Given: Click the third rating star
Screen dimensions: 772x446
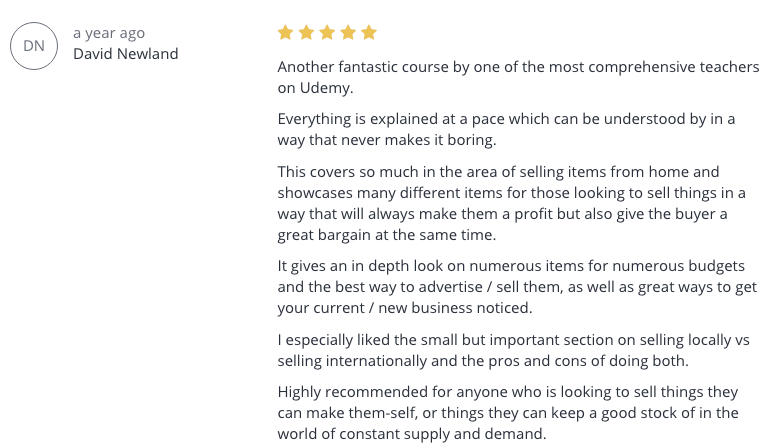Looking at the screenshot, I should pos(327,32).
